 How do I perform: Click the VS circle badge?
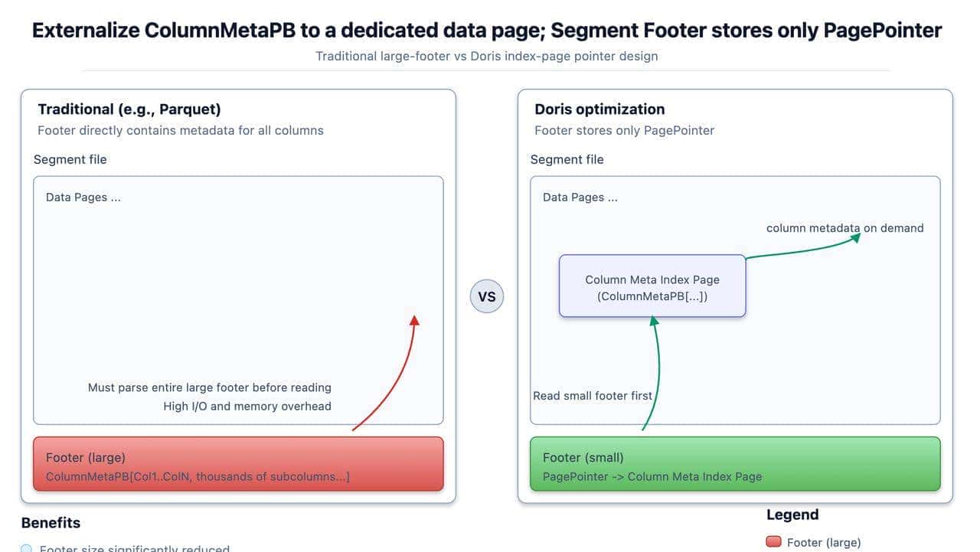487,296
